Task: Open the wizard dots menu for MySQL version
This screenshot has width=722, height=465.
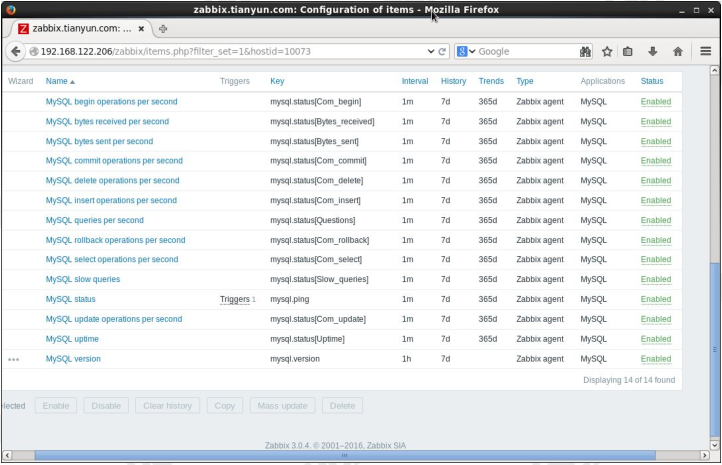Action: click(13, 360)
